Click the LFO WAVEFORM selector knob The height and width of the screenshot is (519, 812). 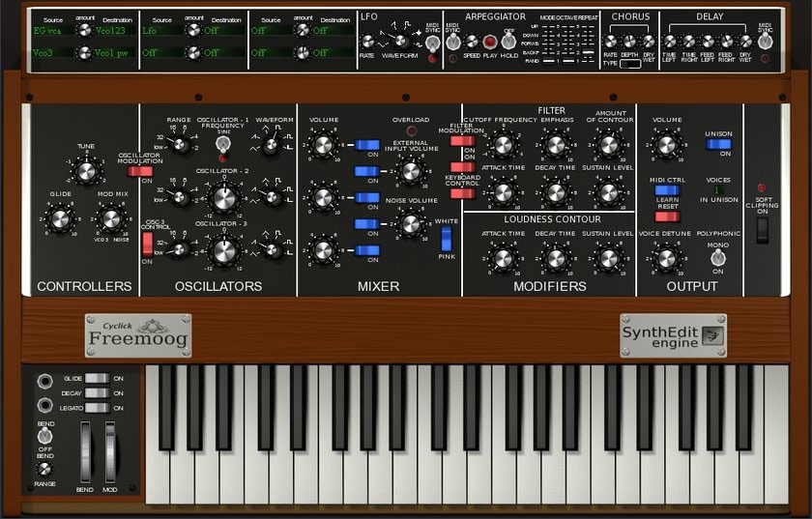(x=399, y=41)
